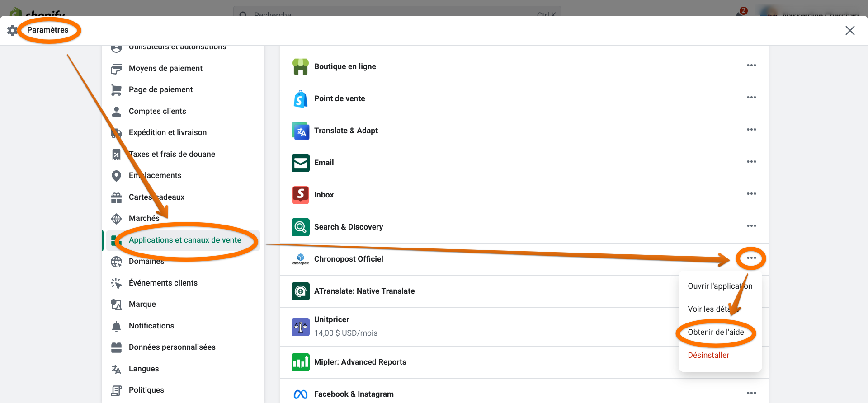
Task: Click the Search & Discovery magnifier icon
Action: tap(301, 227)
